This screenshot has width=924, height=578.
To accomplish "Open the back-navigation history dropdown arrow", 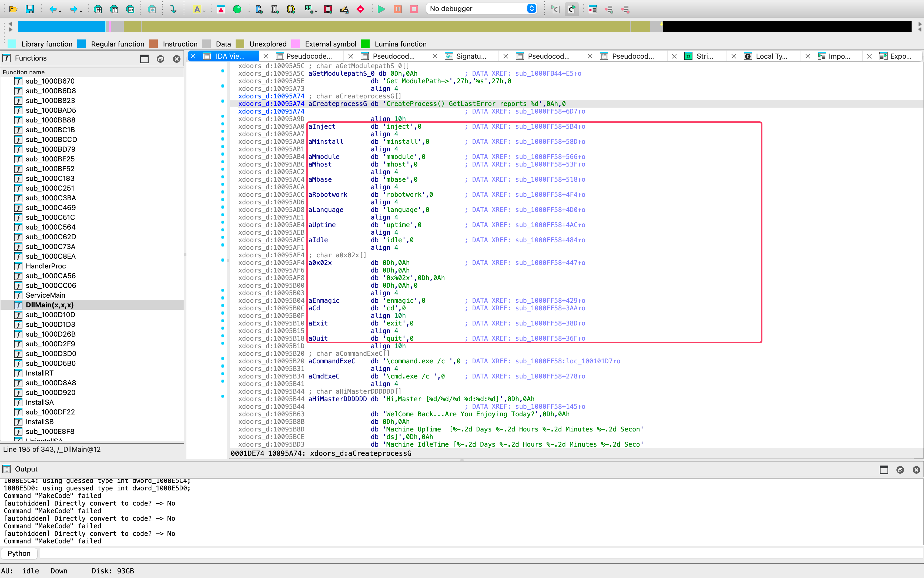I will (60, 11).
